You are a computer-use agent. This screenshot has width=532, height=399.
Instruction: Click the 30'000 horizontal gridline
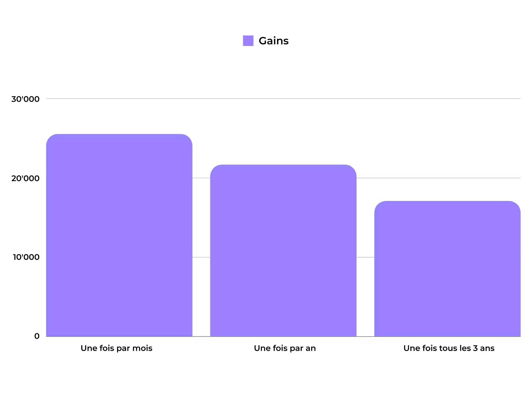[x=283, y=99]
